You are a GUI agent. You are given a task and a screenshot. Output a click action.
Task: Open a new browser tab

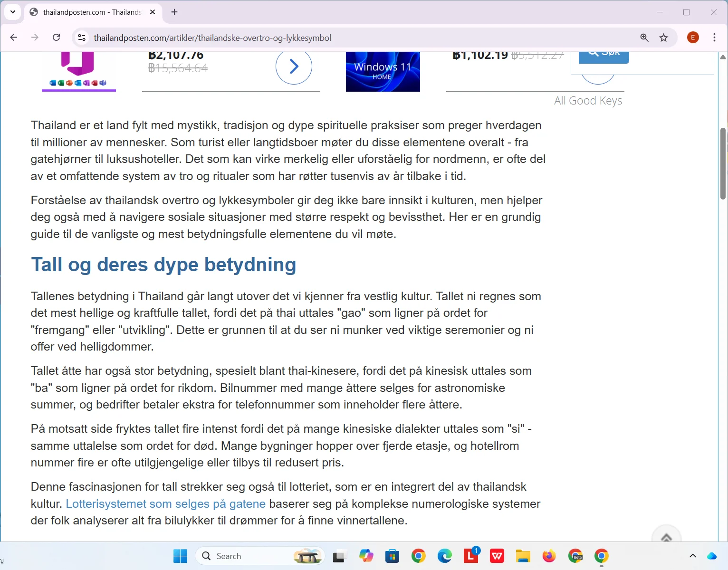[174, 12]
